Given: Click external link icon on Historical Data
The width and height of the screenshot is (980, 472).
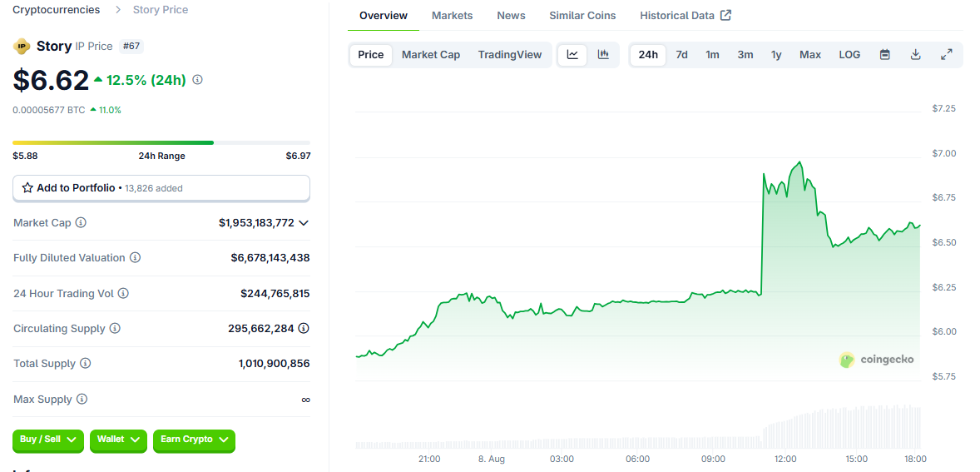Looking at the screenshot, I should [x=725, y=16].
